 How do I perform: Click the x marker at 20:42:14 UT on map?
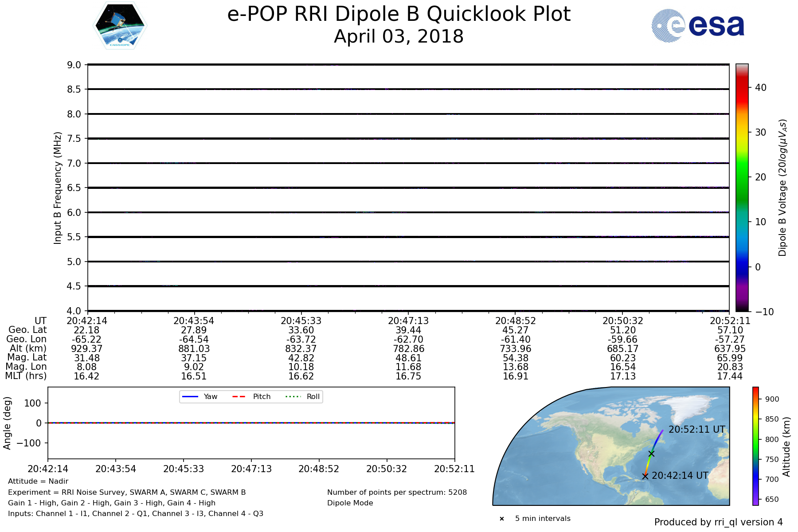pos(645,476)
